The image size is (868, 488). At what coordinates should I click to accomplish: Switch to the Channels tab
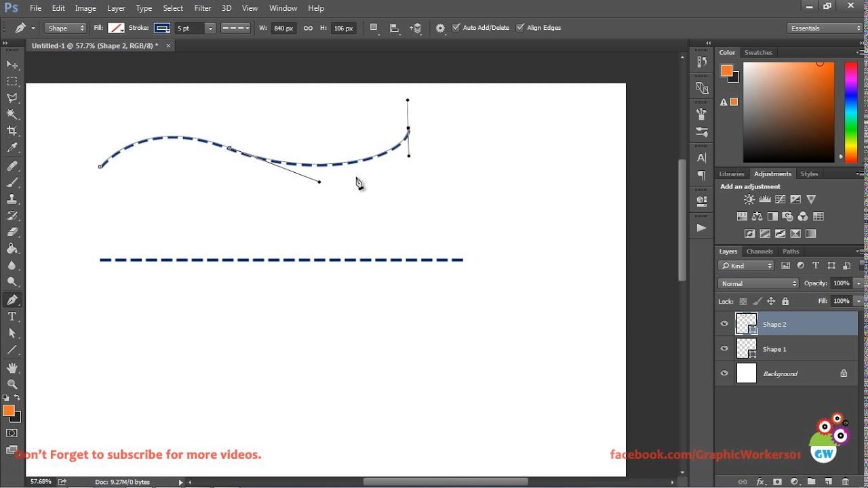click(x=759, y=251)
